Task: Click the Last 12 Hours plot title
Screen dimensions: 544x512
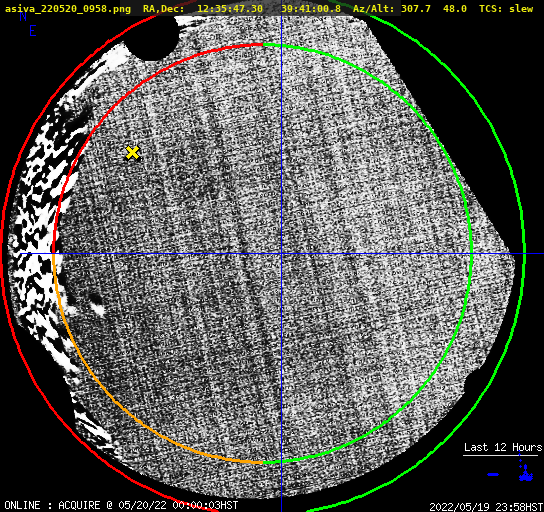Action: click(x=503, y=447)
